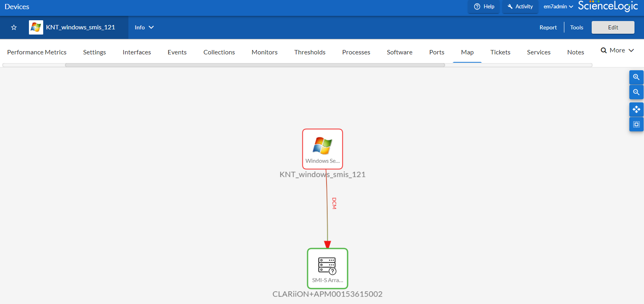Switch to the Monitors tab

265,52
